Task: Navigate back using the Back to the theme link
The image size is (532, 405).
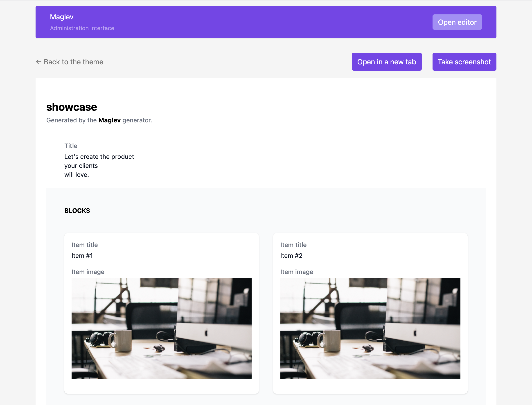Action: [x=73, y=62]
